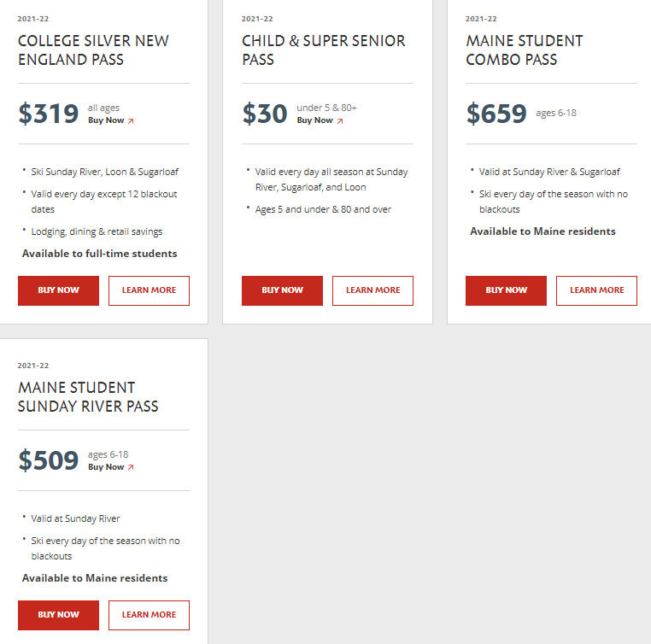Follow small Buy Now link under all ages
The image size is (651, 644).
pyautogui.click(x=106, y=120)
